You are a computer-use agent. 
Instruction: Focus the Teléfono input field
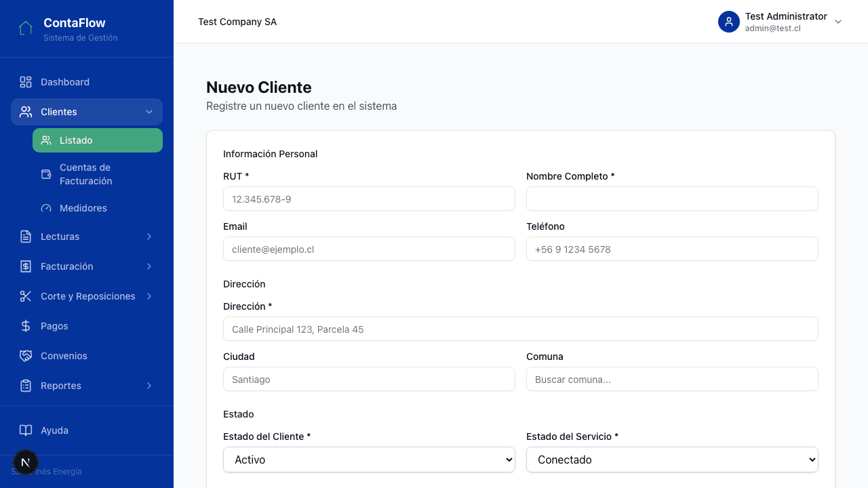(x=672, y=249)
